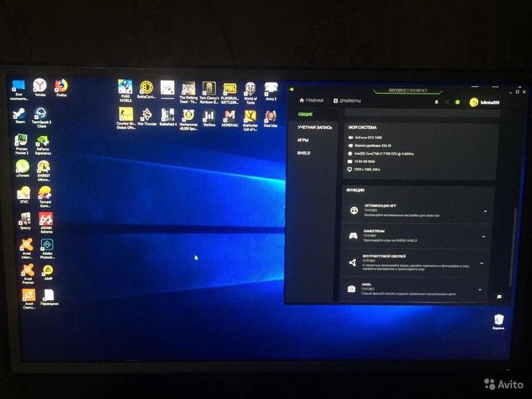Select the Speccy desktop shortcut

pos(25,221)
